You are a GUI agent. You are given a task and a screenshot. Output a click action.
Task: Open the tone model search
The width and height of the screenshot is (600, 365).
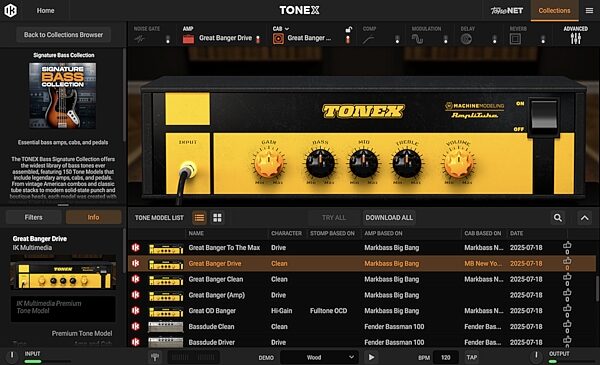558,218
